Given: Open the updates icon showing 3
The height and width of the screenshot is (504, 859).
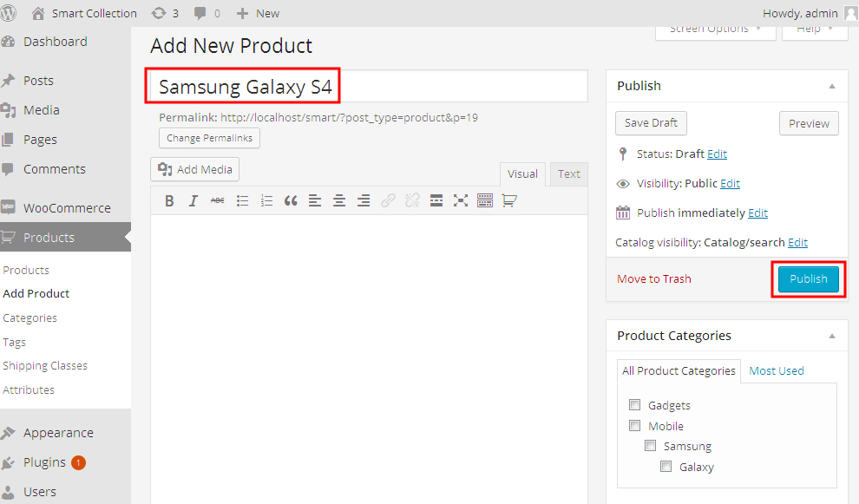Looking at the screenshot, I should [x=165, y=13].
